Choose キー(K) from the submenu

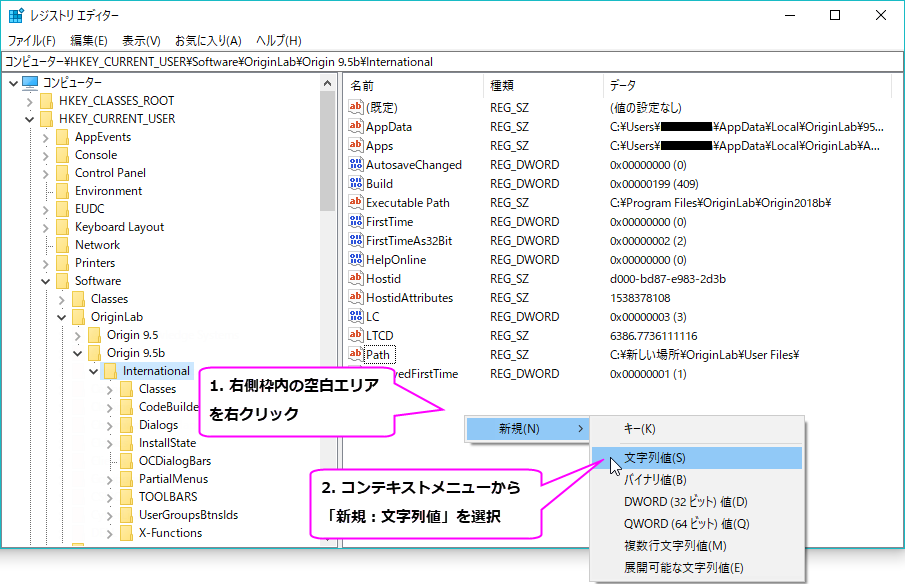pyautogui.click(x=697, y=429)
